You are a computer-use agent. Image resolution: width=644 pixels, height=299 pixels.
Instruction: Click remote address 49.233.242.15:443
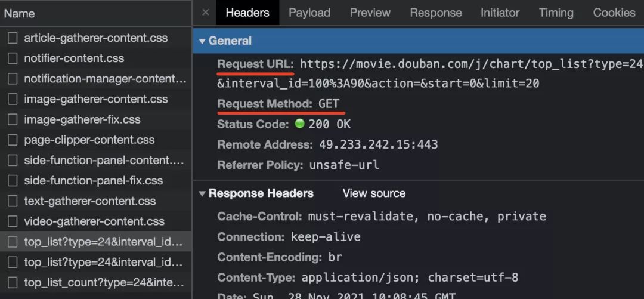[x=378, y=145]
